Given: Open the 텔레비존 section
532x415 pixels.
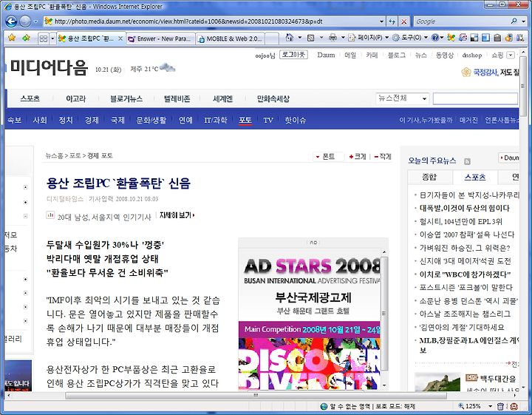Looking at the screenshot, I should pyautogui.click(x=177, y=99).
